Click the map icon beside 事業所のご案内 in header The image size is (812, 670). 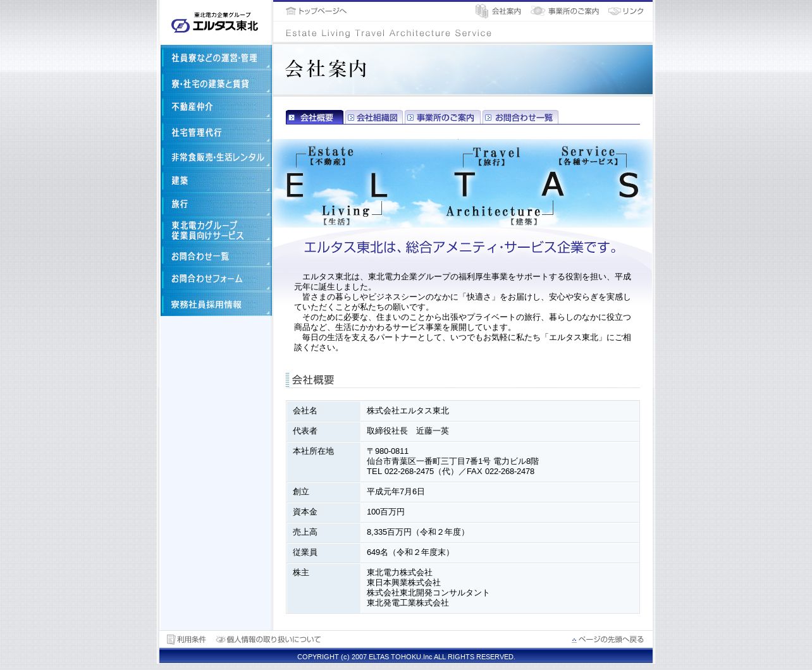(538, 11)
